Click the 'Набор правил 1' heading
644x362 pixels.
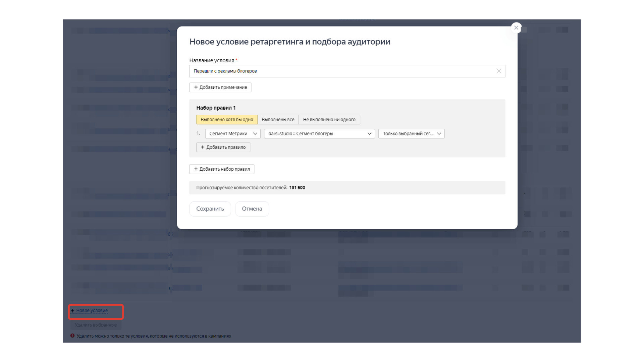[x=216, y=108]
